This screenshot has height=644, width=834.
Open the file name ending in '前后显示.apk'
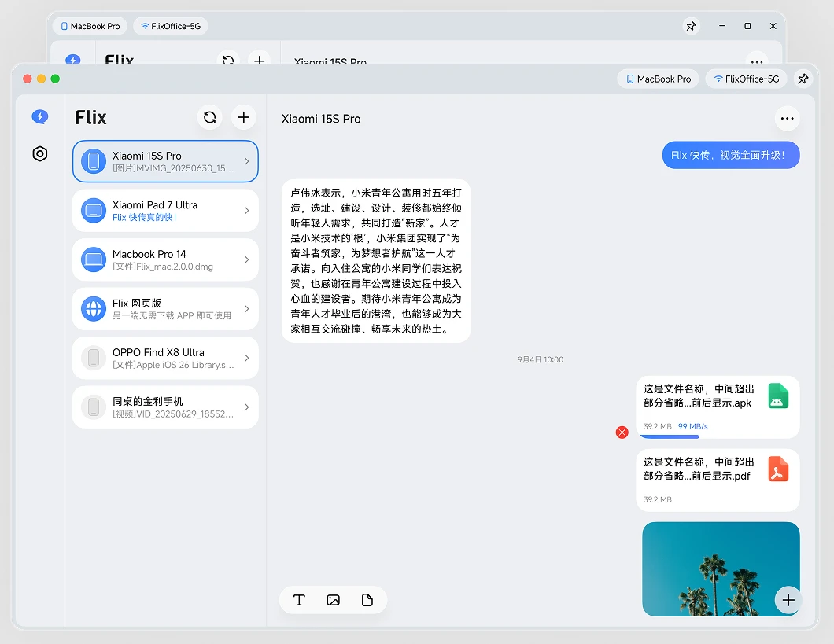(699, 396)
